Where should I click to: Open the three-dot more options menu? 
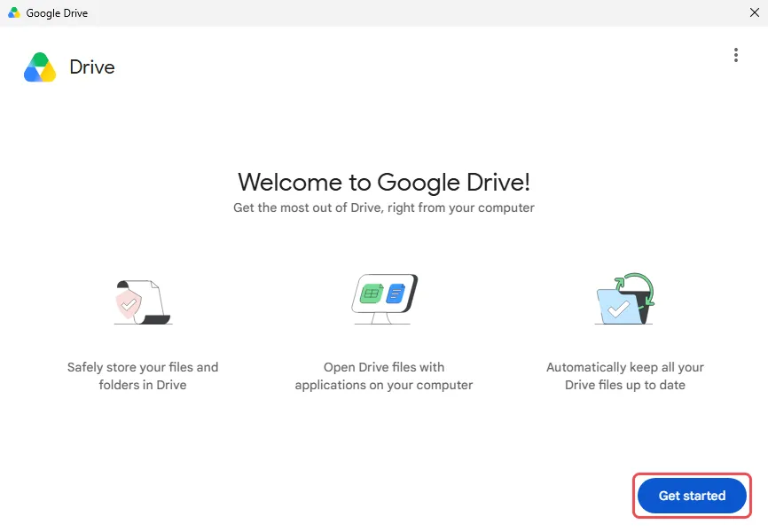point(736,55)
